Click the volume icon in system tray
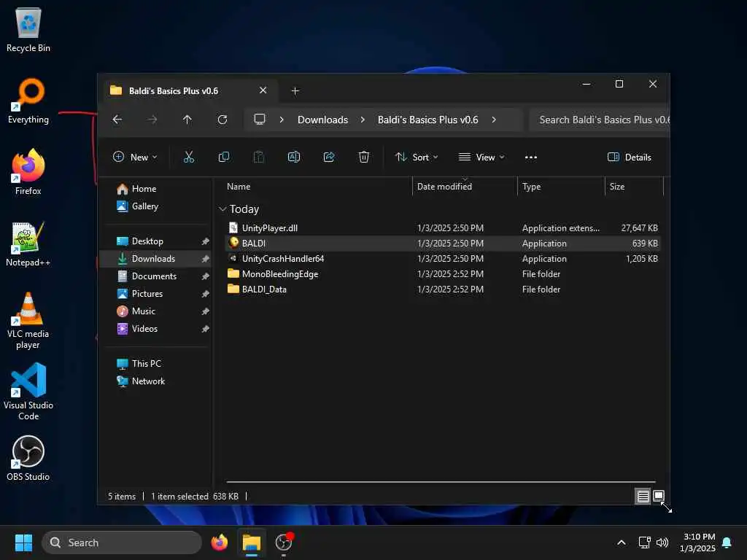The height and width of the screenshot is (560, 747). coord(662,542)
